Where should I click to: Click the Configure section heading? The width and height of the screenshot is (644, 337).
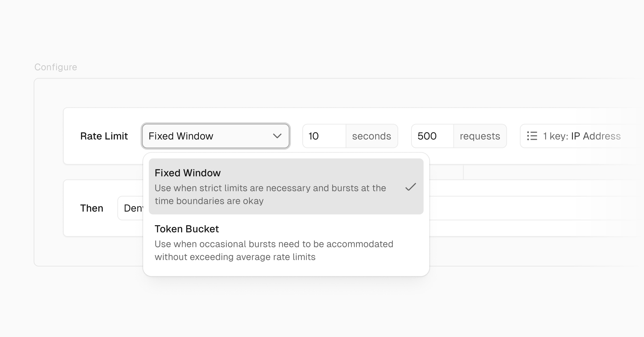click(x=55, y=67)
